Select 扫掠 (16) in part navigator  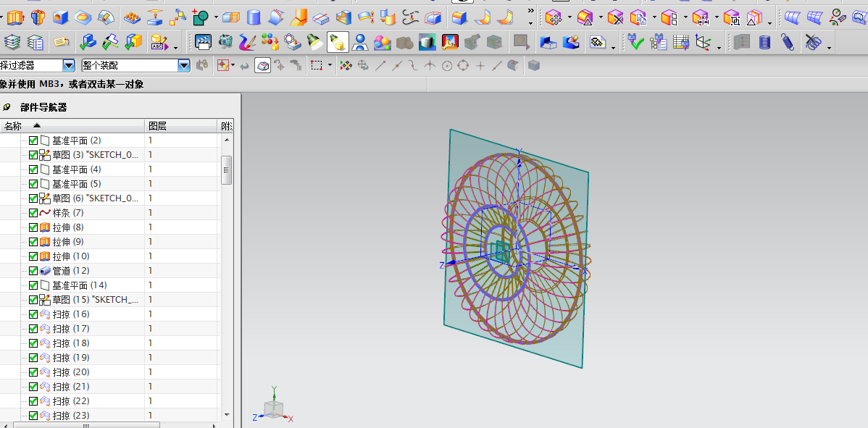[x=71, y=314]
